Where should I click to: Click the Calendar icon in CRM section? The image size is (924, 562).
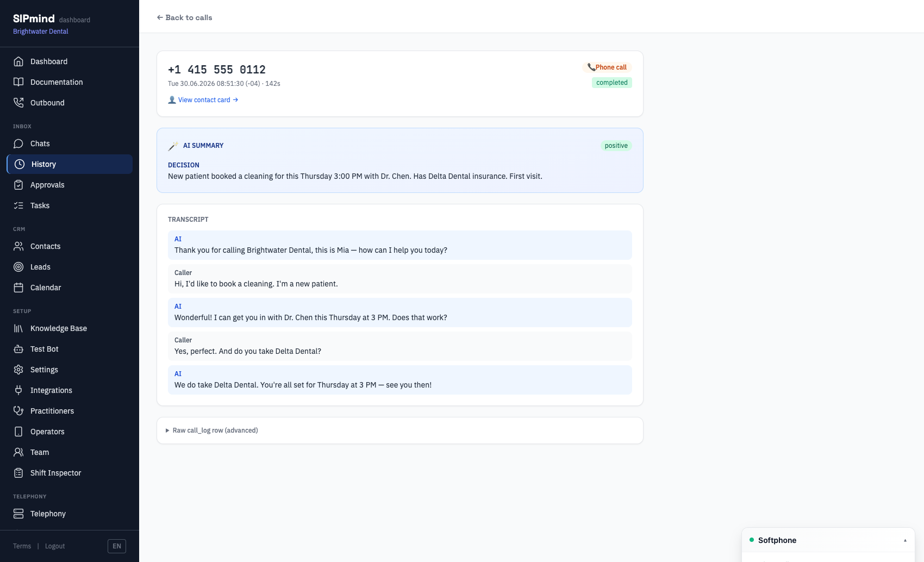(x=18, y=288)
